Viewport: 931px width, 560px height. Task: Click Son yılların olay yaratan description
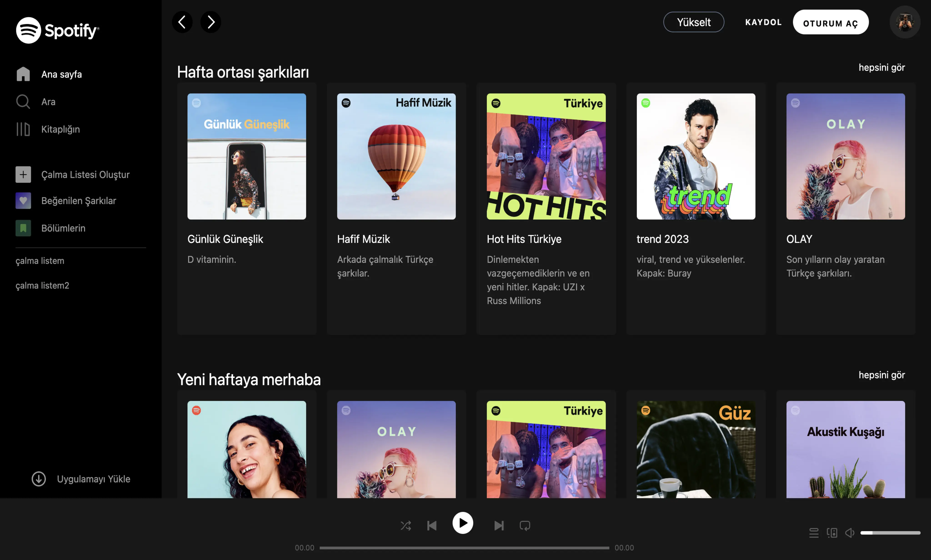tap(835, 266)
